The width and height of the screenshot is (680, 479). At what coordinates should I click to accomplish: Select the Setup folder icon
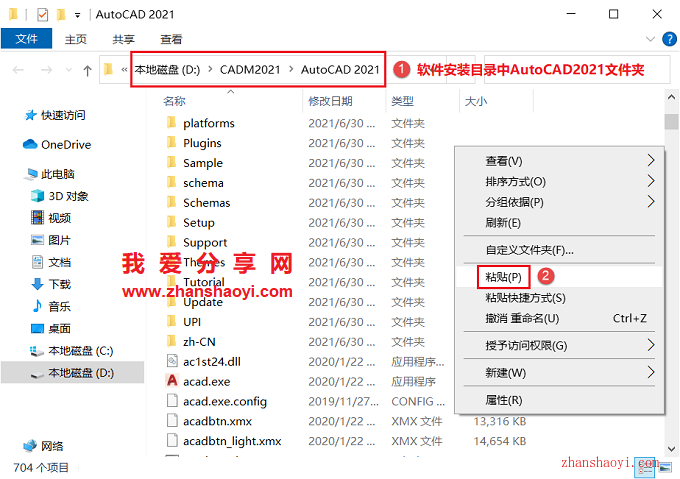(172, 222)
